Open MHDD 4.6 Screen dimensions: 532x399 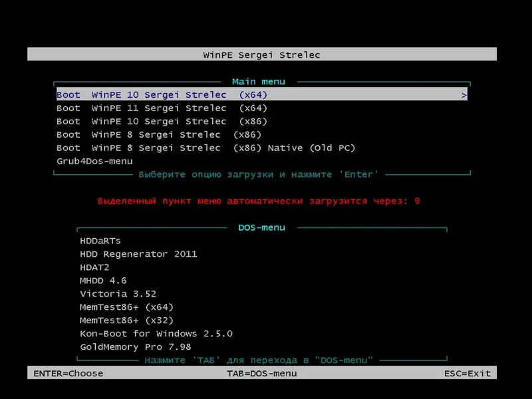(101, 280)
